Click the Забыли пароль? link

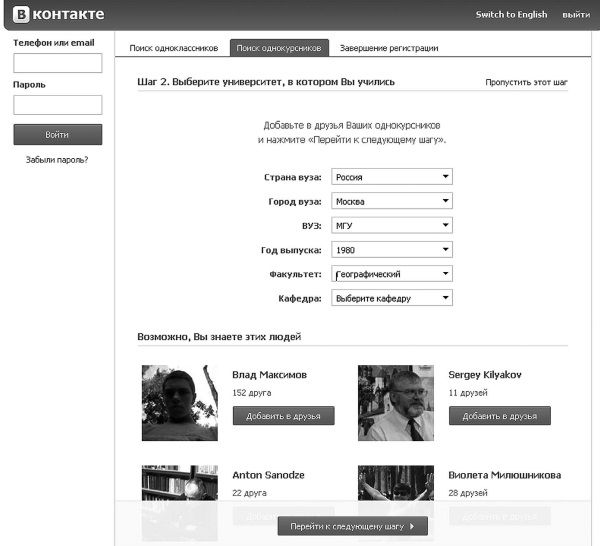click(x=57, y=159)
